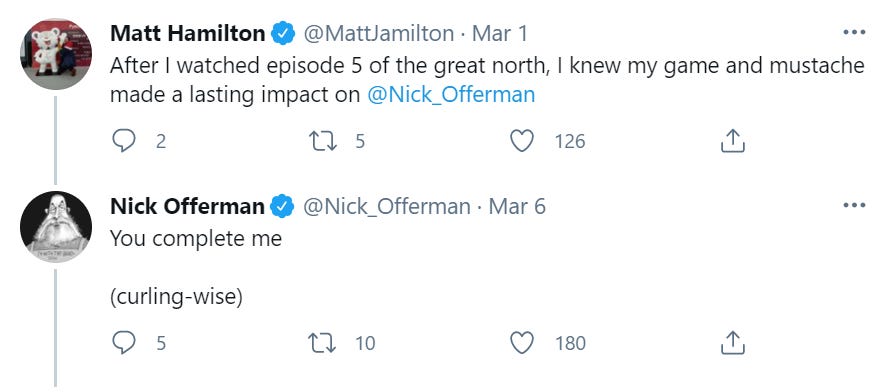Open Matt Hamilton's profile name

187,33
